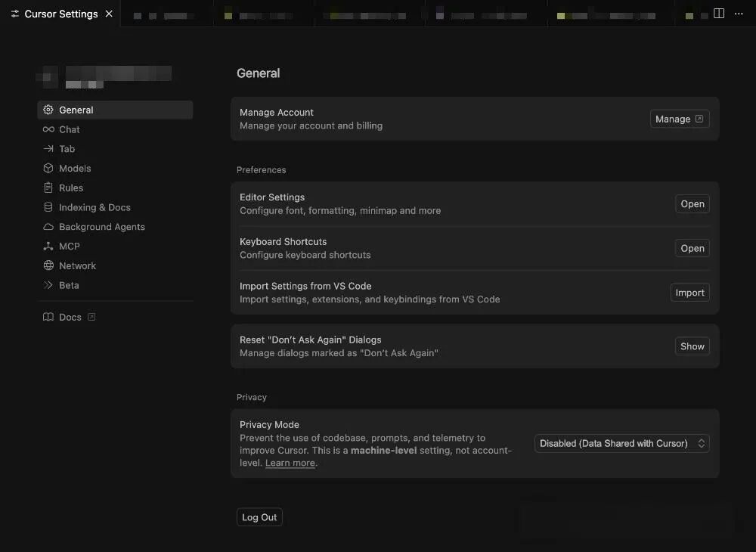Import settings from VS Code
The height and width of the screenshot is (552, 756).
coord(689,293)
